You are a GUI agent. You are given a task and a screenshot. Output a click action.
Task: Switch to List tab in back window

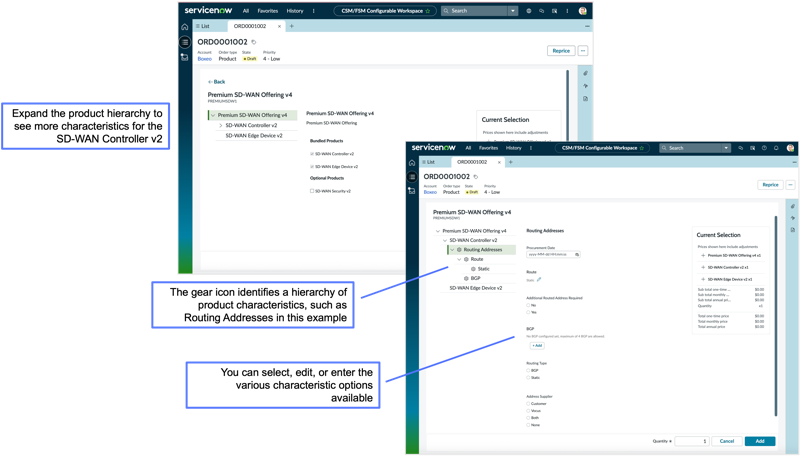click(203, 26)
